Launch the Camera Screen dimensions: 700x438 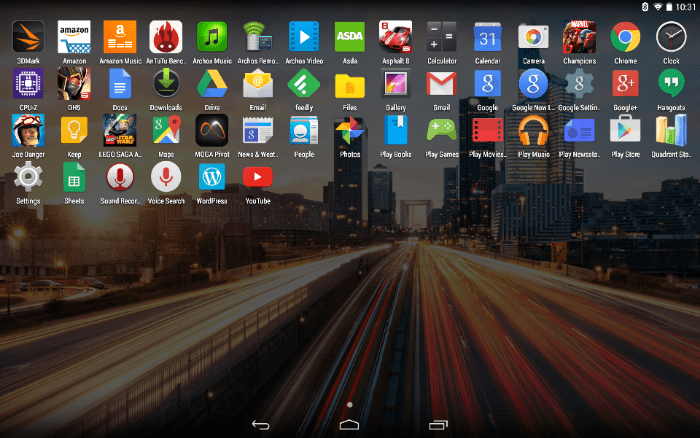(533, 37)
